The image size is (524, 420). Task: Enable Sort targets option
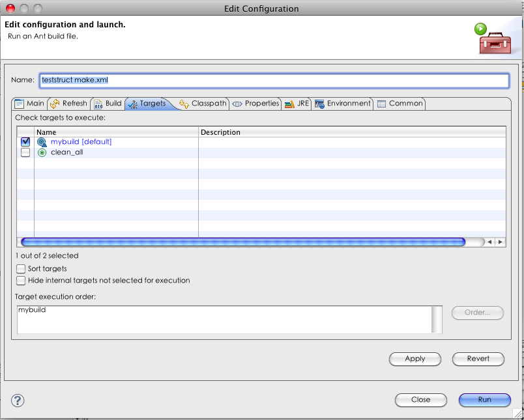(22, 268)
